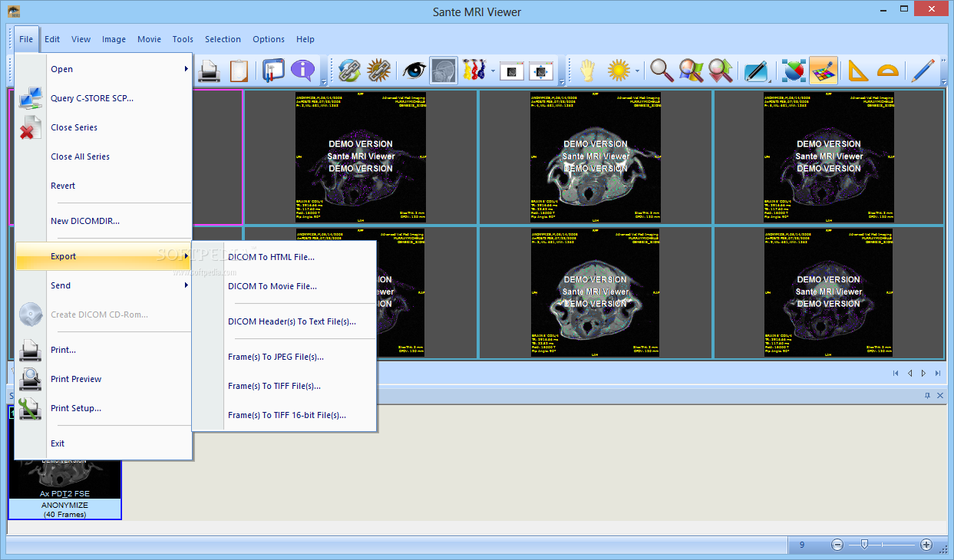Choose Query C-STORE SCP from File menu
The width and height of the screenshot is (954, 560).
pos(104,98)
